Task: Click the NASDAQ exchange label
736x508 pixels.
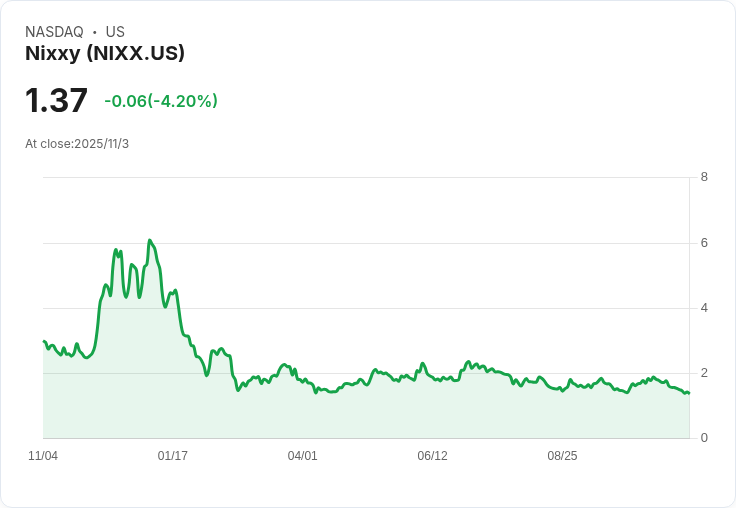Action: tap(54, 32)
